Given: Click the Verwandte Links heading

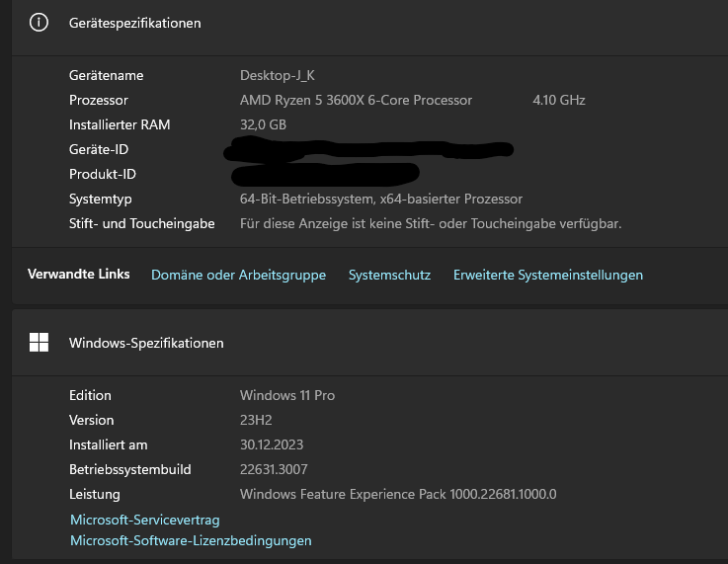Looking at the screenshot, I should pos(78,274).
